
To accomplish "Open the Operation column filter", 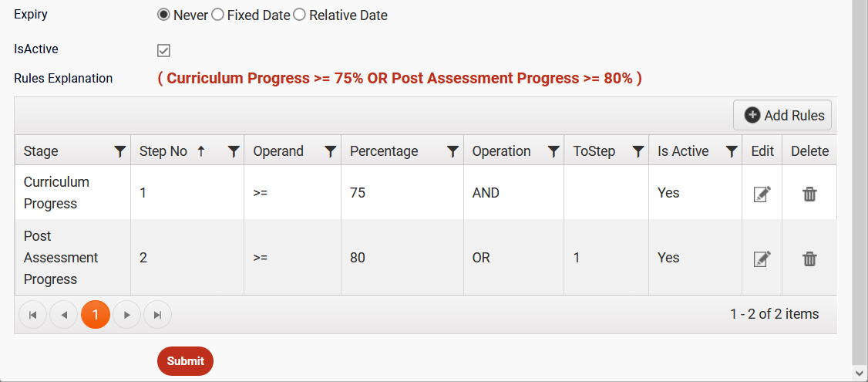I will pyautogui.click(x=553, y=152).
